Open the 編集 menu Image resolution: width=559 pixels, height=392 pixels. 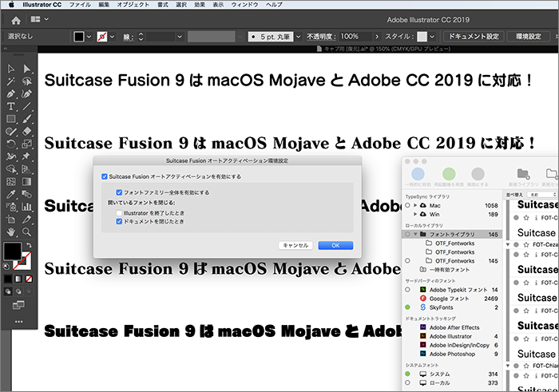pyautogui.click(x=104, y=5)
